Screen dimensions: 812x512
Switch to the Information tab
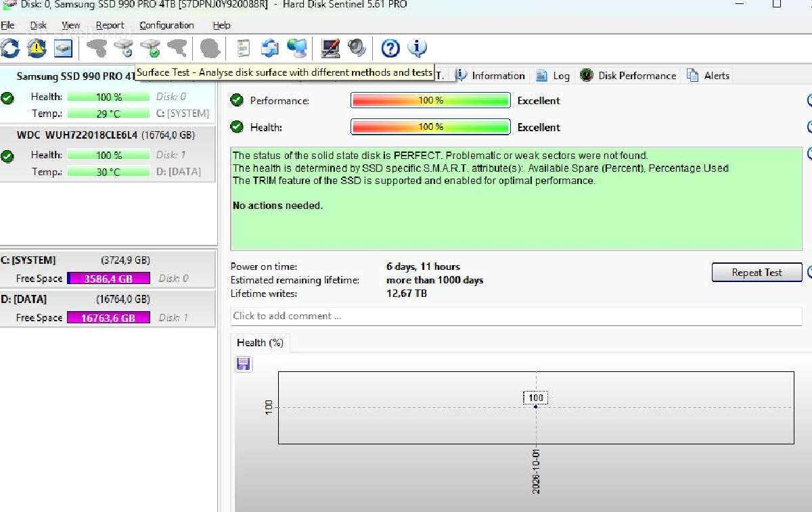coord(491,75)
